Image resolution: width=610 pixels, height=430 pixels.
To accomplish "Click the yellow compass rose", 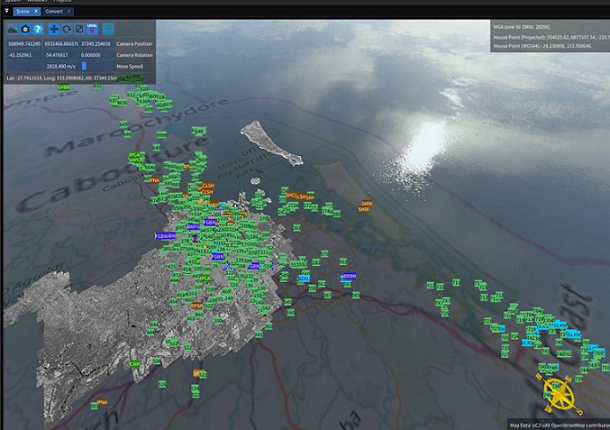I will 559,395.
